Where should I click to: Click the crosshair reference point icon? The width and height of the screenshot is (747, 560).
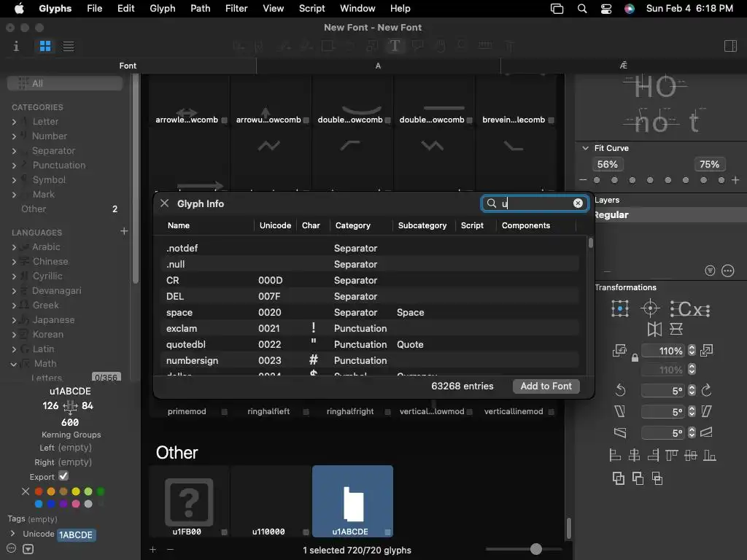pyautogui.click(x=650, y=308)
